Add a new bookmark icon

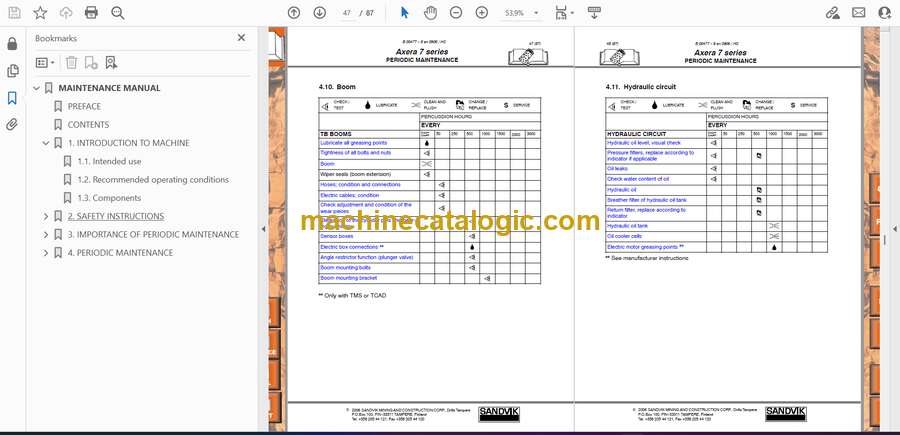click(91, 63)
